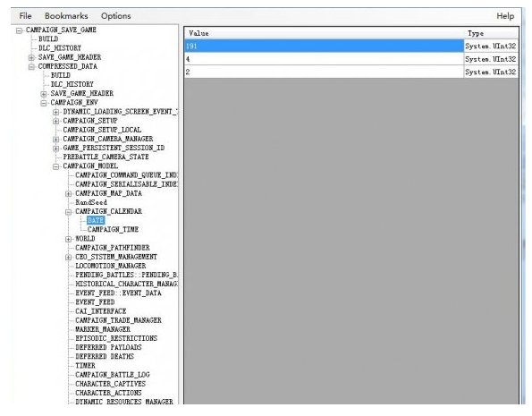Click the Value column header

[x=325, y=33]
